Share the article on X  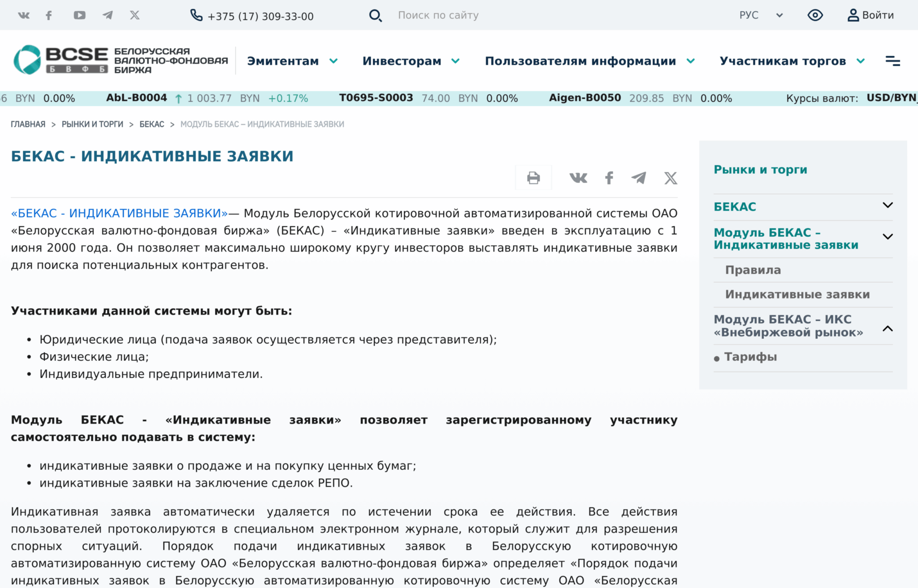671,178
